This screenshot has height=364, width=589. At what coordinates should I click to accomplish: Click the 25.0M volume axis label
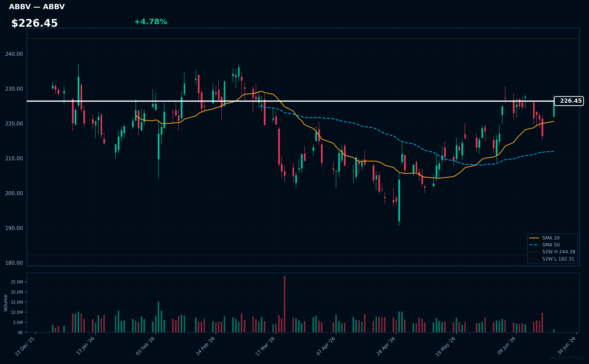pyautogui.click(x=17, y=282)
